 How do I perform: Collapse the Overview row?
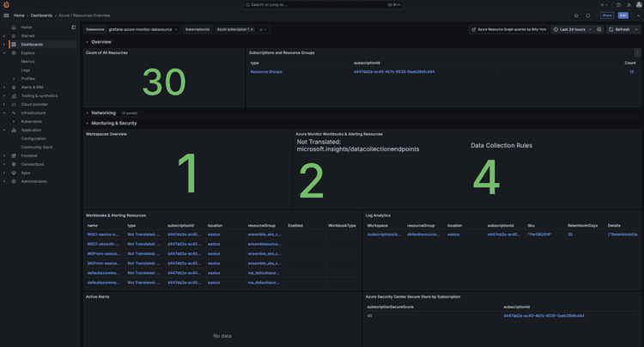[100, 42]
